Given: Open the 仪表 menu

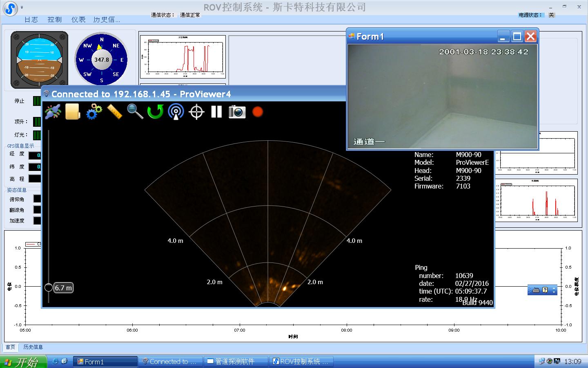Looking at the screenshot, I should click(x=78, y=20).
